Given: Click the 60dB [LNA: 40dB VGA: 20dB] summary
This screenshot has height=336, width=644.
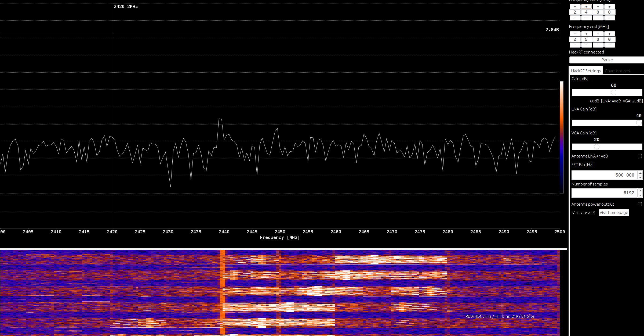Looking at the screenshot, I should tap(616, 101).
